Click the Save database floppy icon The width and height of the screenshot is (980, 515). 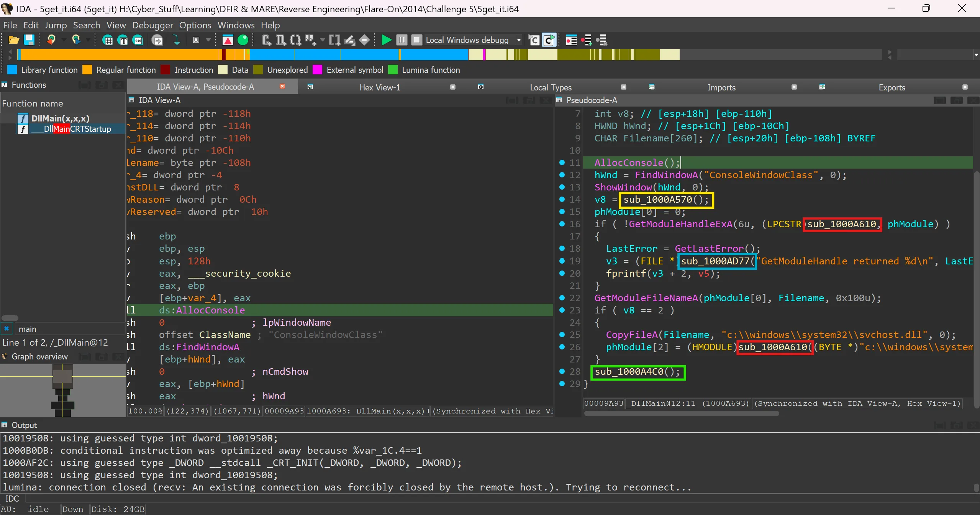(29, 40)
